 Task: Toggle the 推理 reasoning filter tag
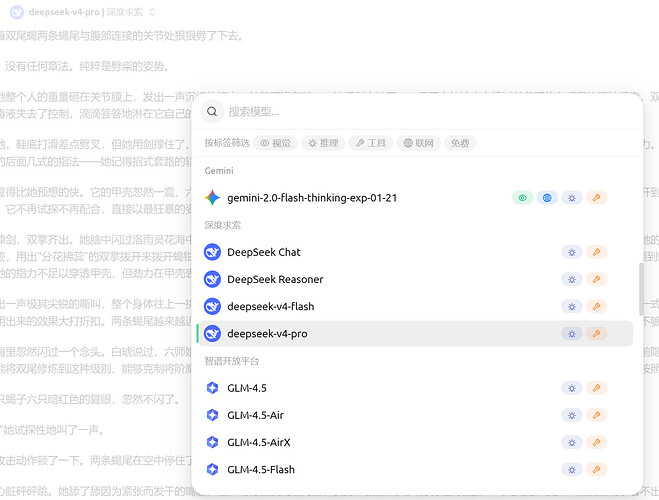(x=323, y=143)
